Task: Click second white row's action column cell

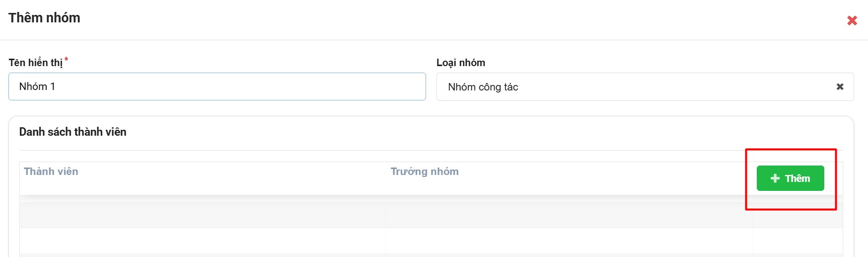Action: click(797, 241)
